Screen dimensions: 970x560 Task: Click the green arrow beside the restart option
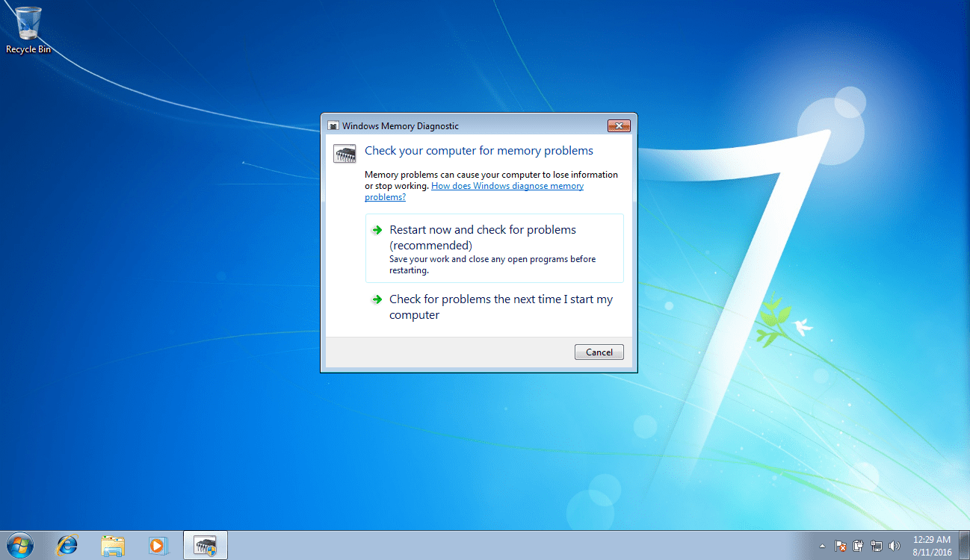(377, 230)
